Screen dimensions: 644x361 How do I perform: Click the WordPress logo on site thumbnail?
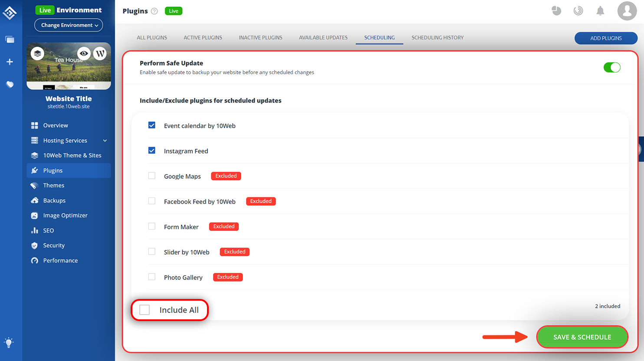tap(100, 54)
